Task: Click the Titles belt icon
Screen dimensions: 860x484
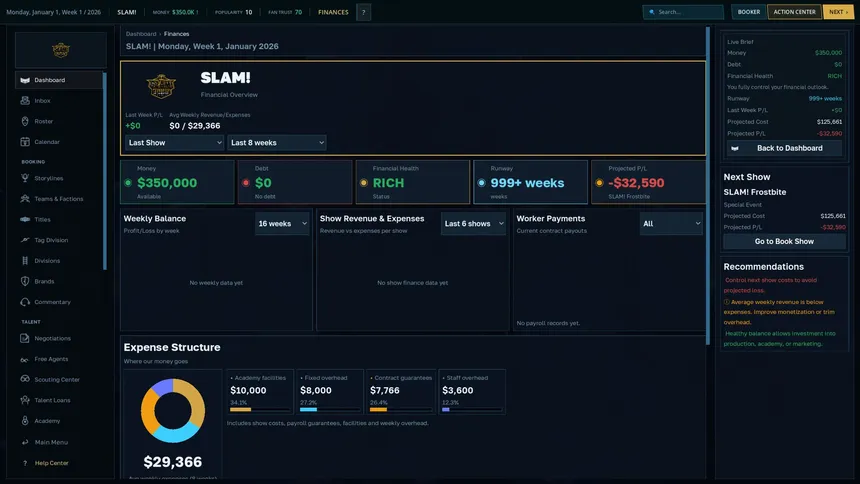Action: tap(25, 220)
